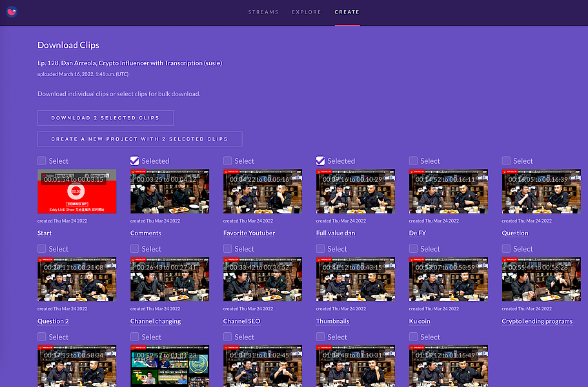Screen dimensions: 588x387
Task: Select the Channel changing clip checkbox
Action: (x=135, y=249)
